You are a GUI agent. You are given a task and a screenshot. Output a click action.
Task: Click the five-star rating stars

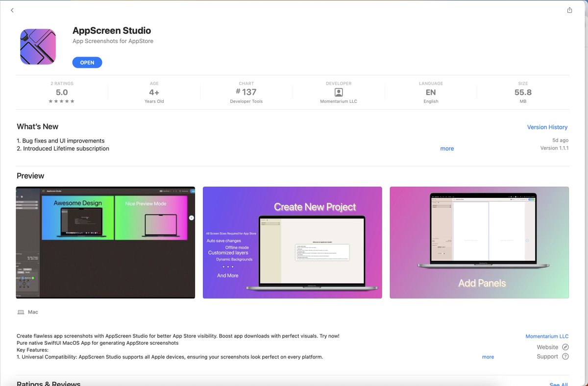(x=62, y=101)
